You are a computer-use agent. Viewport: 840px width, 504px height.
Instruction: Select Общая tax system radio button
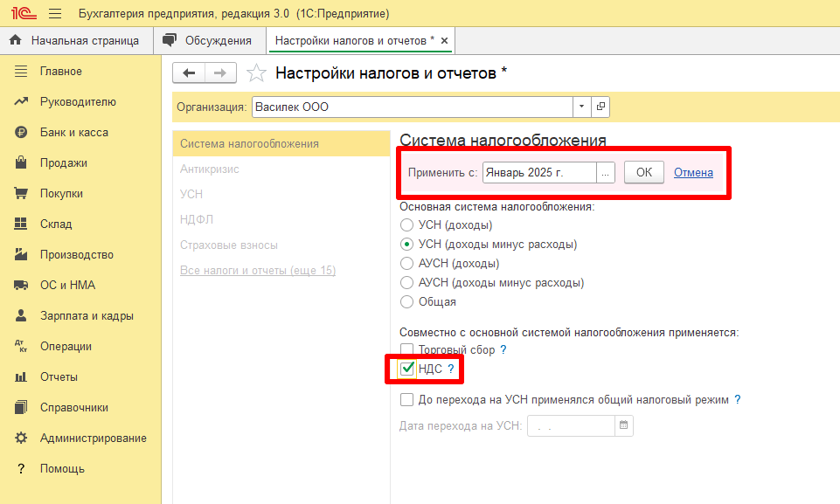[x=406, y=302]
